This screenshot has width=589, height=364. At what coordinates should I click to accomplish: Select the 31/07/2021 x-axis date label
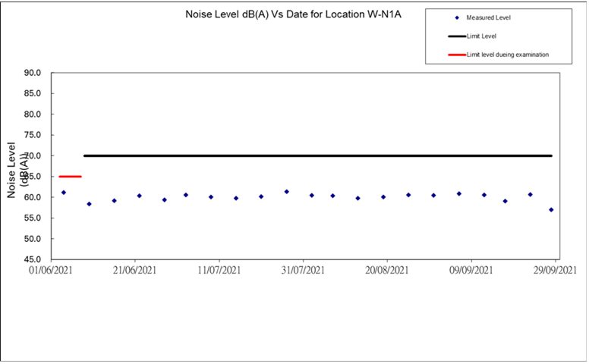point(304,270)
